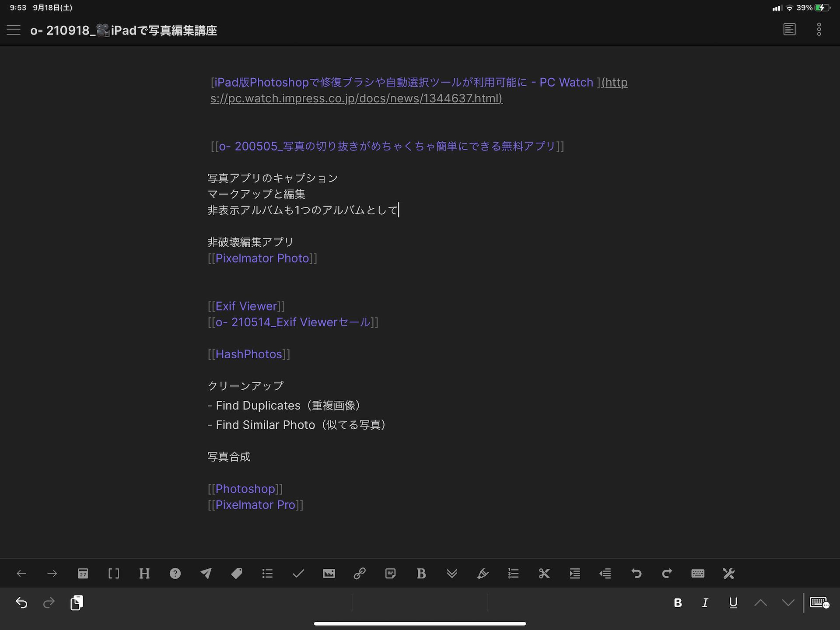Screen dimensions: 840x630
Task: Place cursor in 写真合成 line
Action: tap(229, 457)
